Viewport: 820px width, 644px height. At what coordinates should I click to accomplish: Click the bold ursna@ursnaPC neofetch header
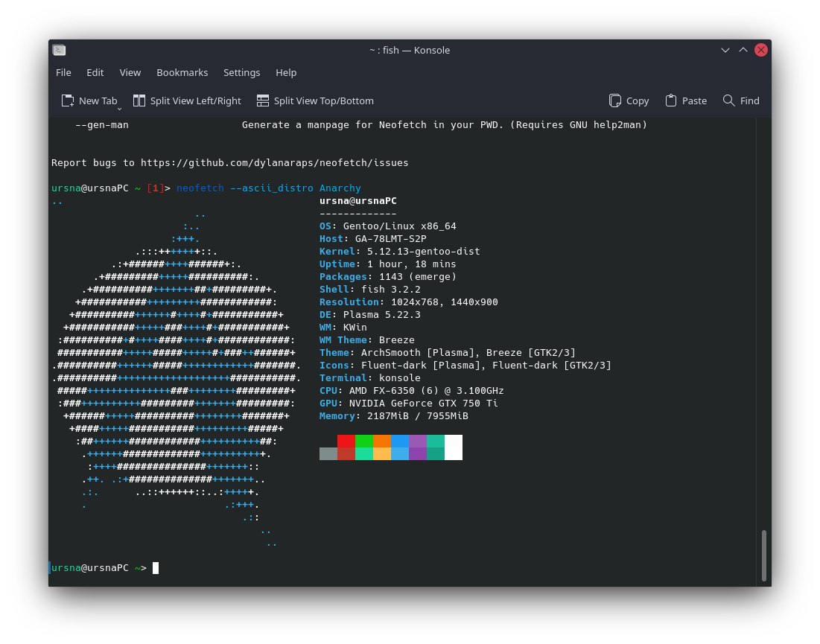pyautogui.click(x=358, y=201)
